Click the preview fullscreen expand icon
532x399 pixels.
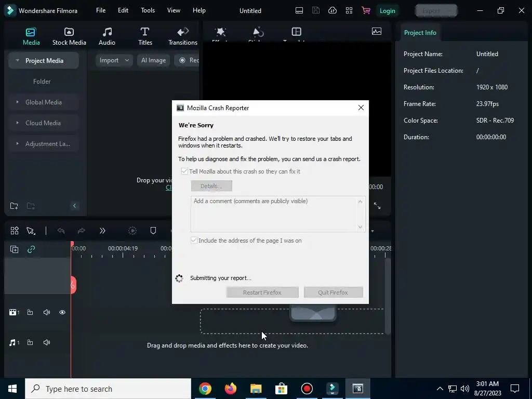377,206
